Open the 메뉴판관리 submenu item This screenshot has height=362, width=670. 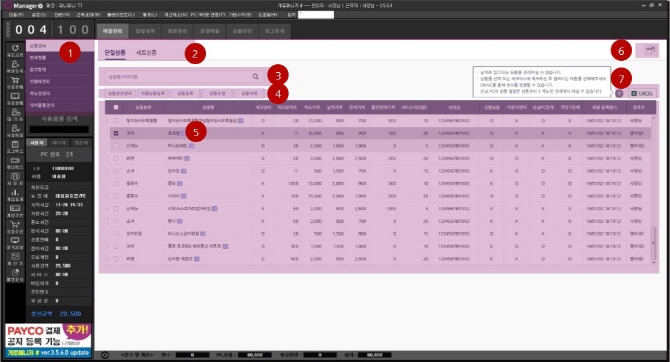59,93
